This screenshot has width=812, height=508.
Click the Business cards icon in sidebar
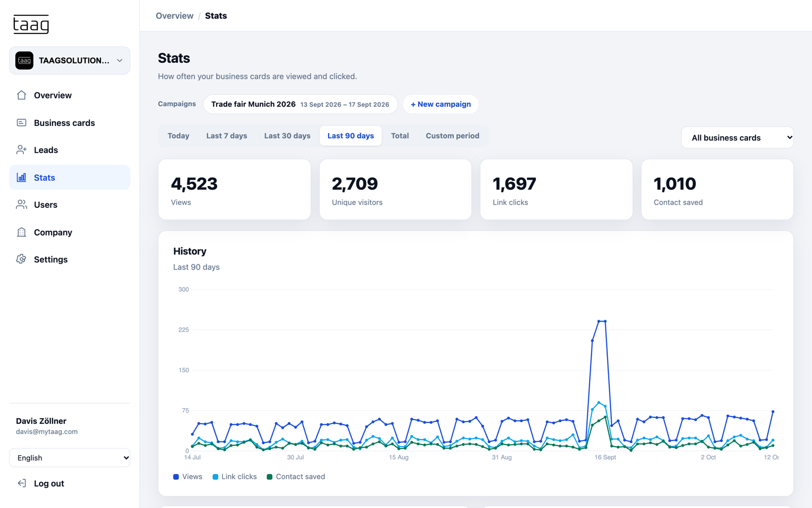pos(21,122)
